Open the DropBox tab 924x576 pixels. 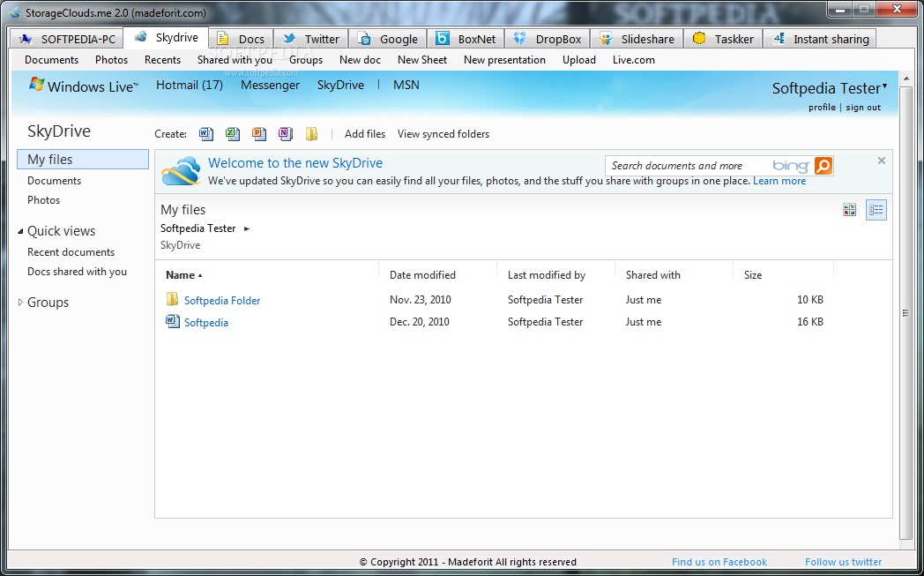pyautogui.click(x=548, y=39)
